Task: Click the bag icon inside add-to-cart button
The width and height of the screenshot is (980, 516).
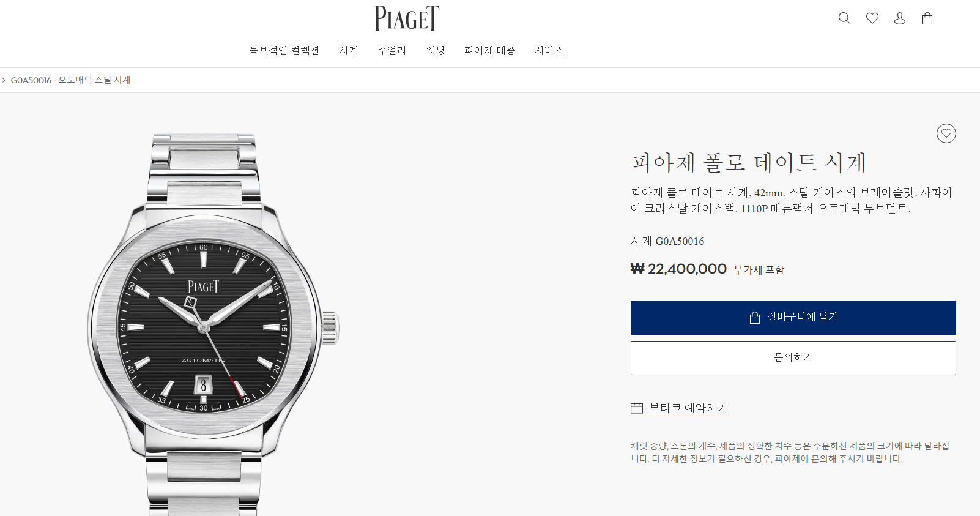Action: (755, 317)
